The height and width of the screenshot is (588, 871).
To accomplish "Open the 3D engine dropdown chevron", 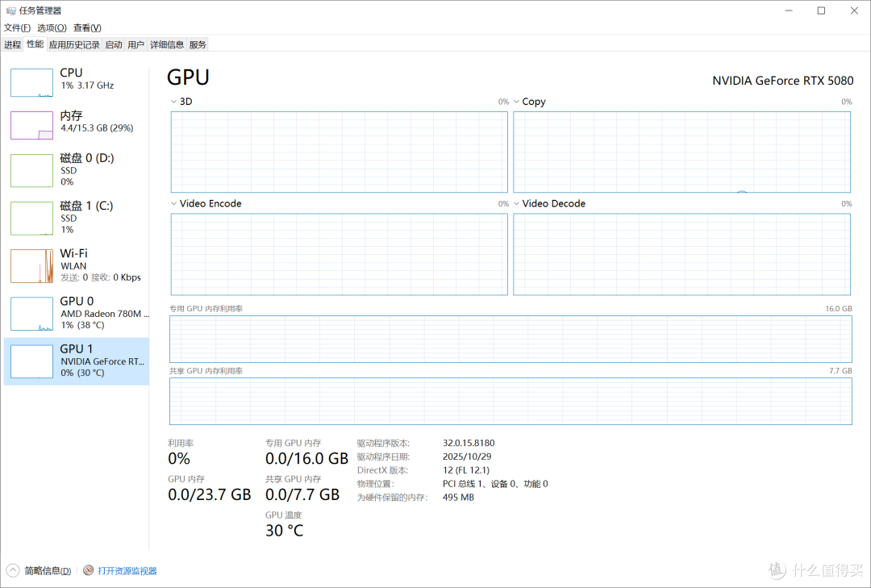I will 174,102.
